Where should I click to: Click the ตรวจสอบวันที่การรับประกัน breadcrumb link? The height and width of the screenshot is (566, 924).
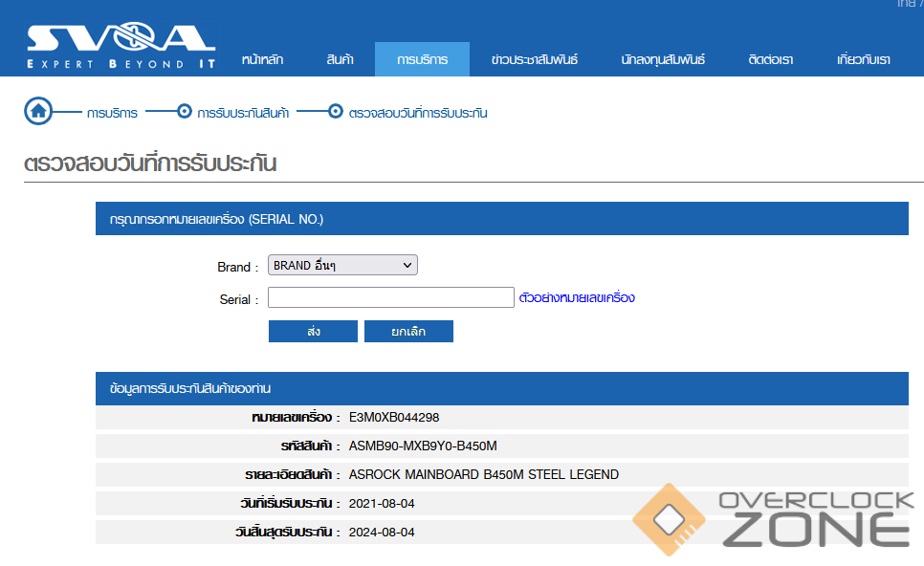point(418,113)
